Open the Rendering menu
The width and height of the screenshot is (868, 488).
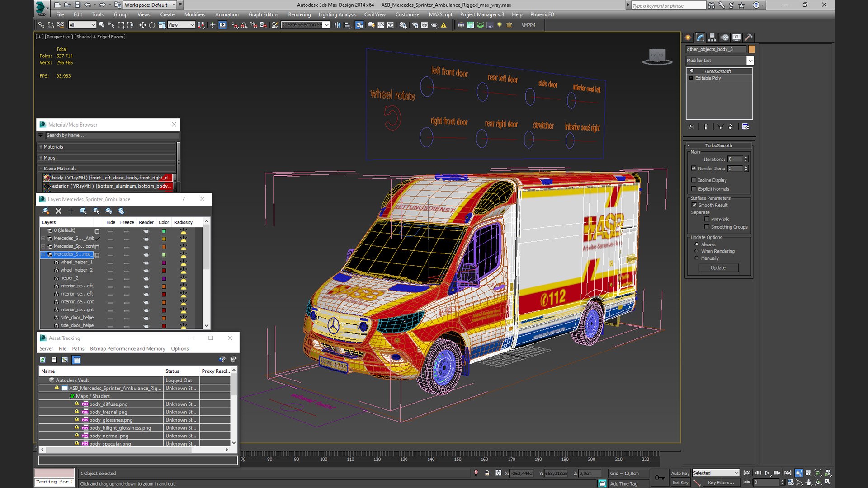(x=299, y=14)
